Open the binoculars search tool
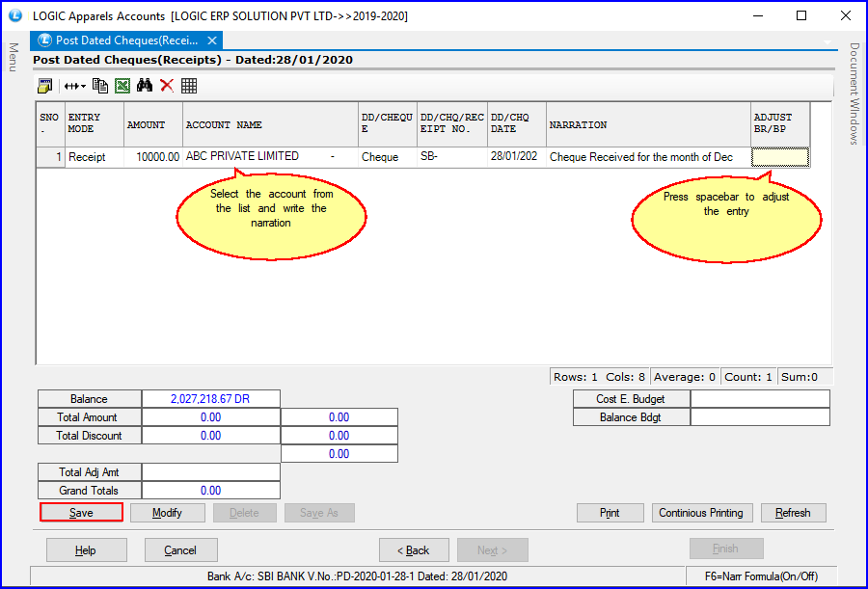Image resolution: width=868 pixels, height=589 pixels. pos(145,86)
